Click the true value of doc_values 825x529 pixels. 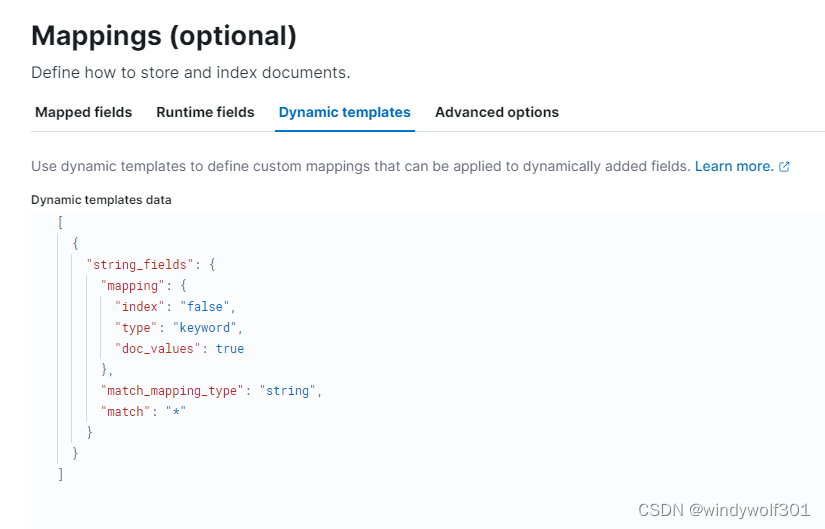pos(230,349)
